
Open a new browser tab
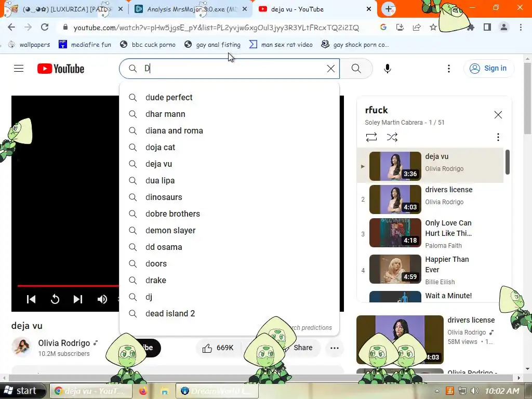pyautogui.click(x=389, y=9)
